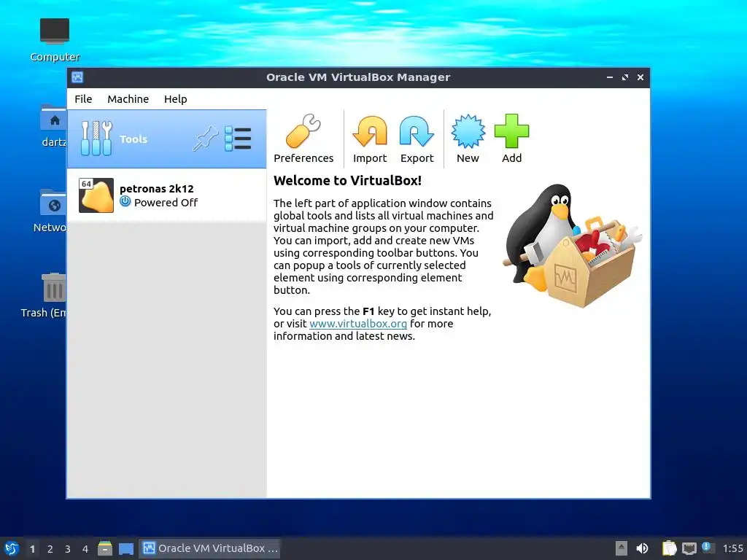Switch to workspace 2
The image size is (747, 560).
(x=50, y=549)
